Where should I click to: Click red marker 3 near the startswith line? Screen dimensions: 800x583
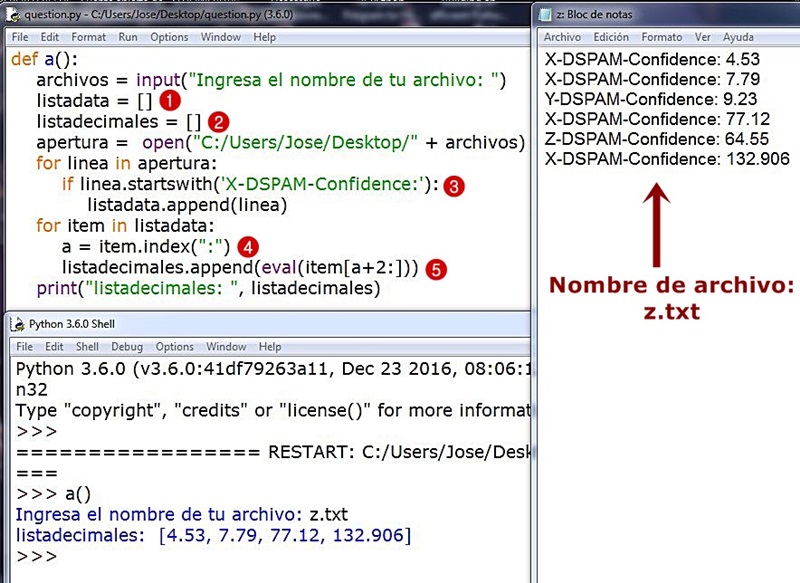tap(454, 186)
